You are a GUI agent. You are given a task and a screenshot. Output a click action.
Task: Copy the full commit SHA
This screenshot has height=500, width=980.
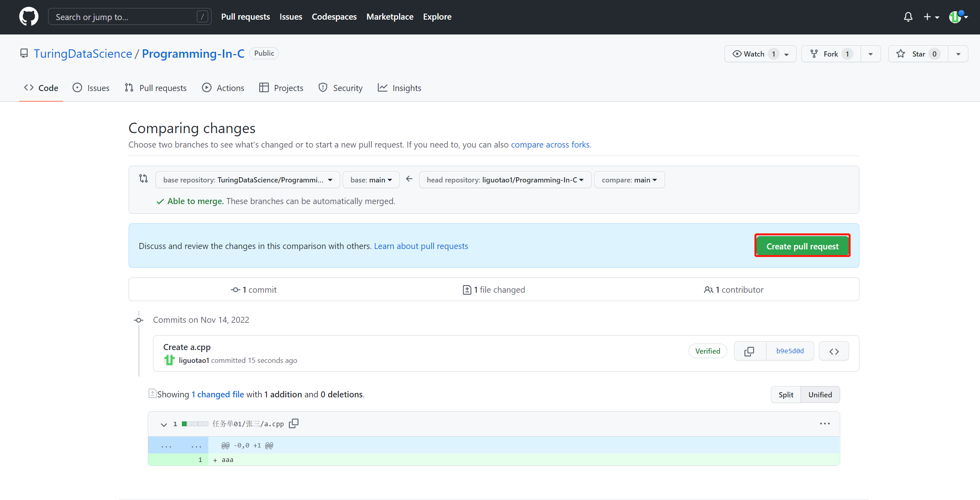click(749, 351)
